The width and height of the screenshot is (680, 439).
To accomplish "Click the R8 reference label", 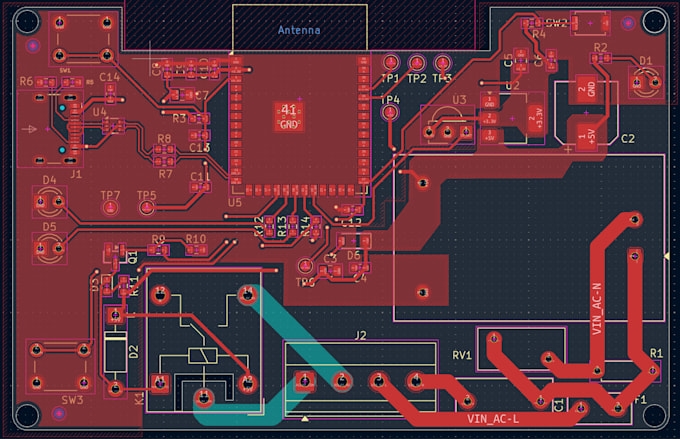I will [x=164, y=139].
